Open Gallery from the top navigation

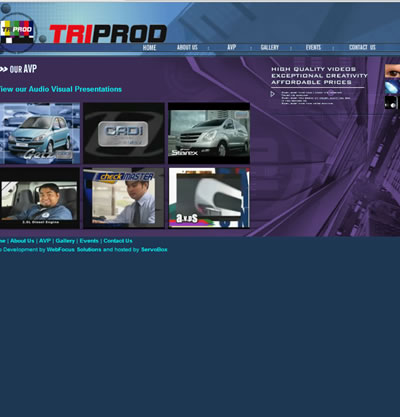point(270,47)
